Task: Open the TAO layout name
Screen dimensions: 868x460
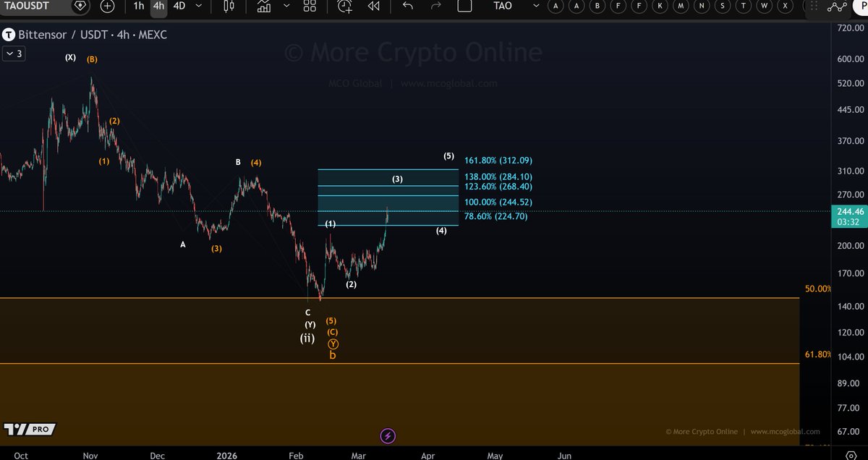Action: tap(503, 6)
